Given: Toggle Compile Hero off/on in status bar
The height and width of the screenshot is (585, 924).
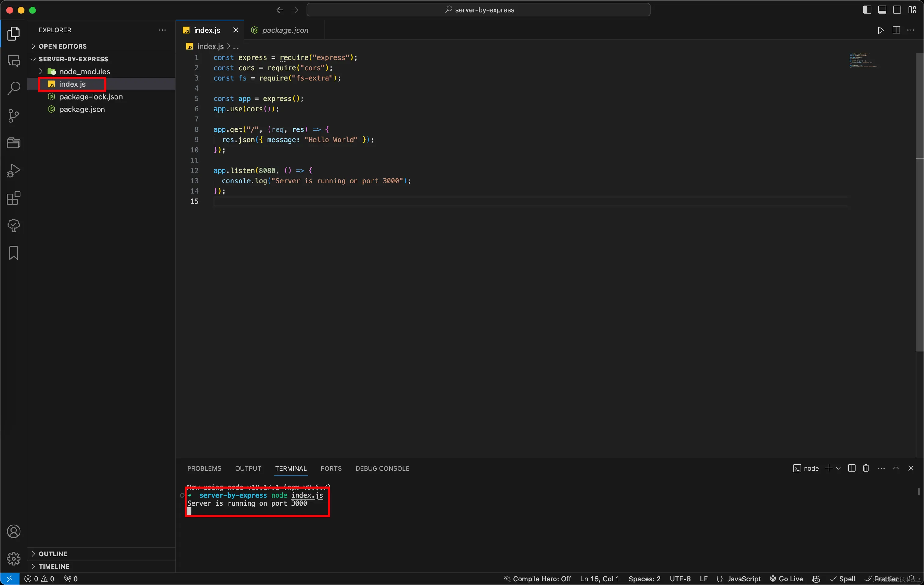Looking at the screenshot, I should [x=537, y=579].
